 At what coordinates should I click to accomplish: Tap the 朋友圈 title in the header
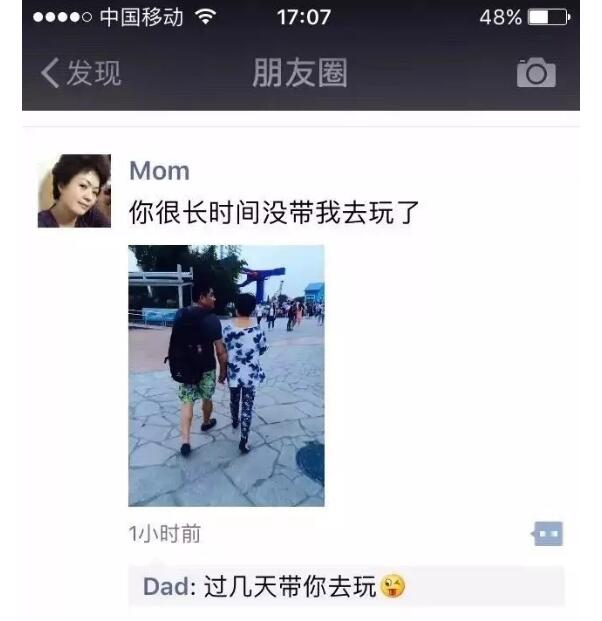(300, 72)
